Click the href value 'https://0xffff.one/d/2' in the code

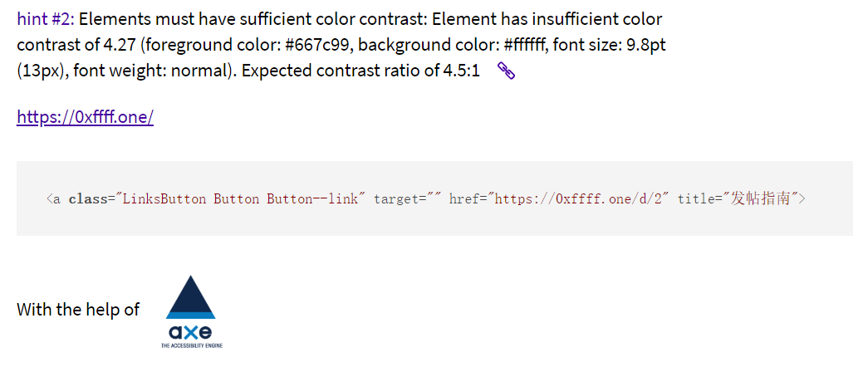coord(578,198)
